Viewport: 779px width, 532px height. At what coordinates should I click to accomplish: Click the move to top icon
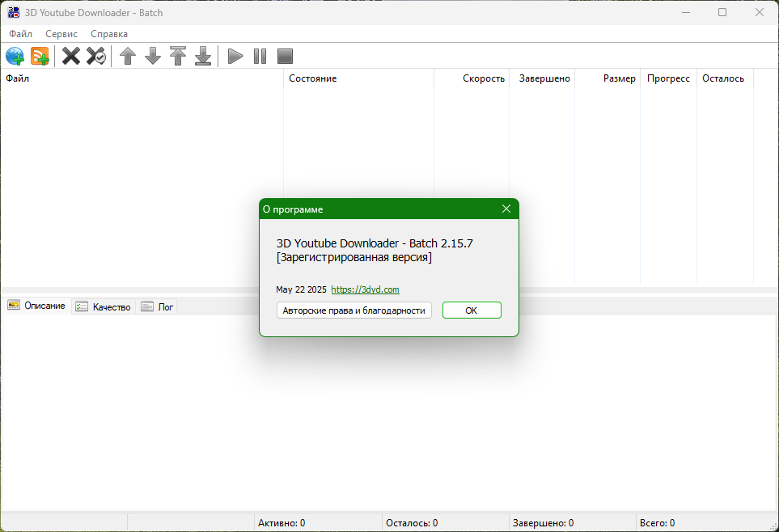point(178,56)
